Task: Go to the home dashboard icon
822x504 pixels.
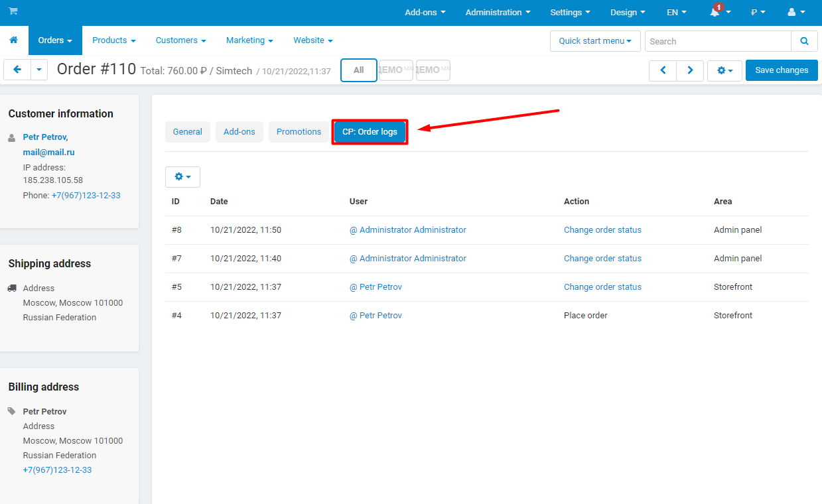Action: click(x=14, y=40)
